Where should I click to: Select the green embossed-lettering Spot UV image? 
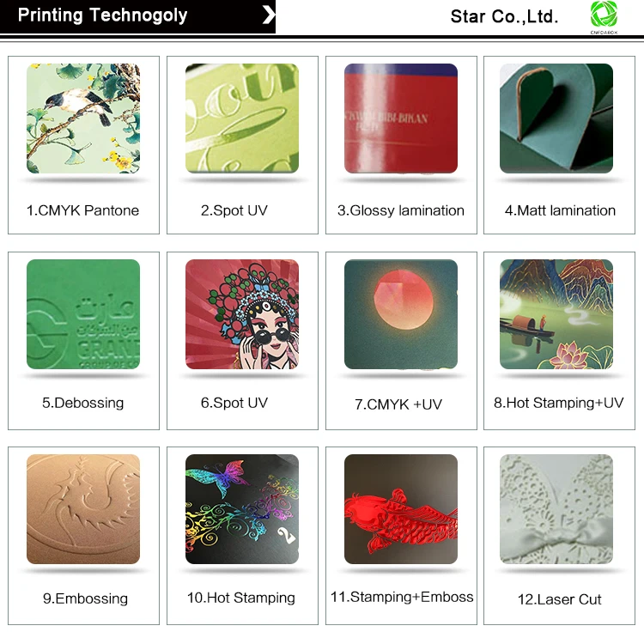tap(242, 118)
